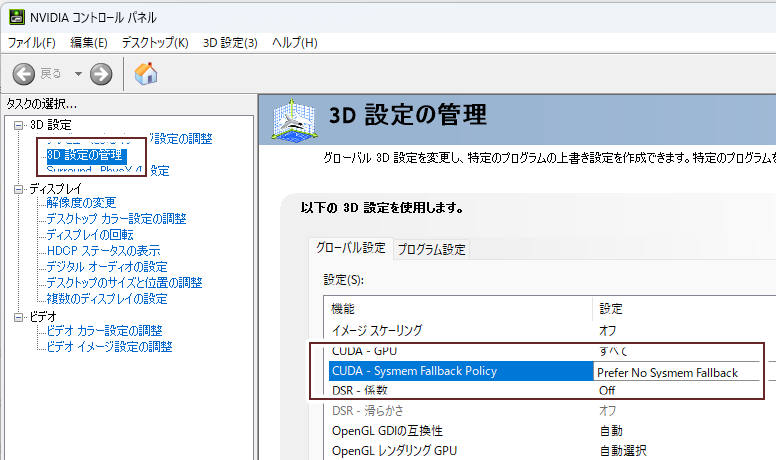Click the 自動選択 value for OpenGL レンダリング GPU
This screenshot has height=460, width=776.
click(x=623, y=451)
